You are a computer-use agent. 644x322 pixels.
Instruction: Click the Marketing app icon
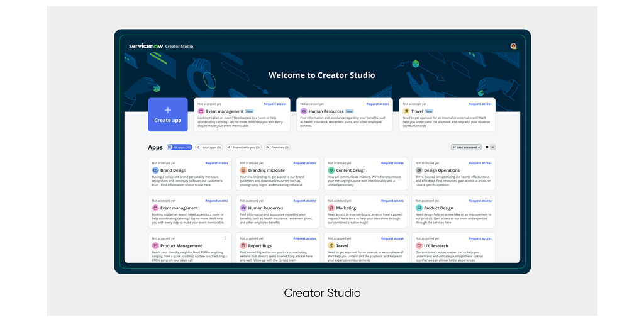click(331, 208)
